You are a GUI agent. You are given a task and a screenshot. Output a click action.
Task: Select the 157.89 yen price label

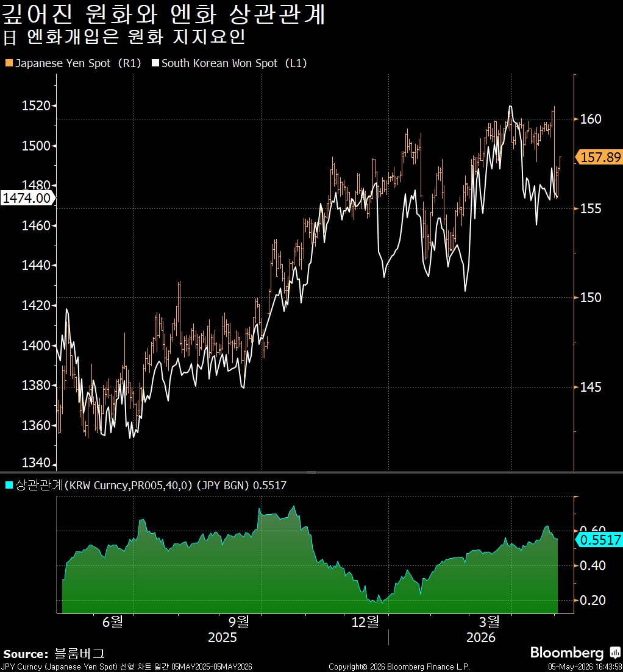tap(599, 157)
